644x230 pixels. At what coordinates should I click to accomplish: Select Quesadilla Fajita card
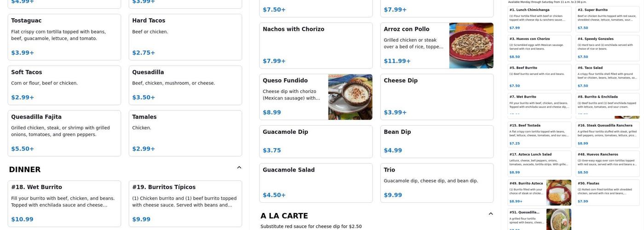click(x=64, y=133)
